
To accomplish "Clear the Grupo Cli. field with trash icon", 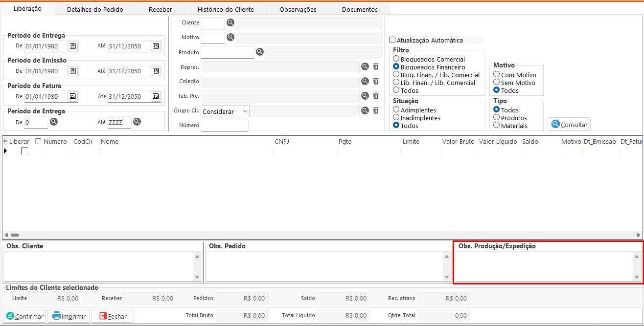I will (376, 110).
